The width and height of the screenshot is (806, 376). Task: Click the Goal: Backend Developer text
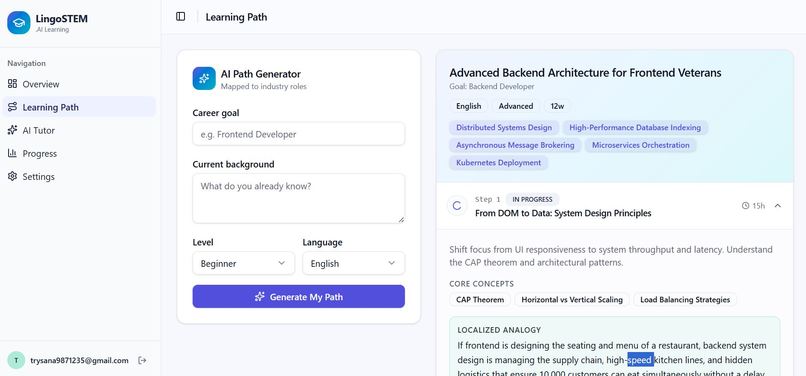point(491,86)
